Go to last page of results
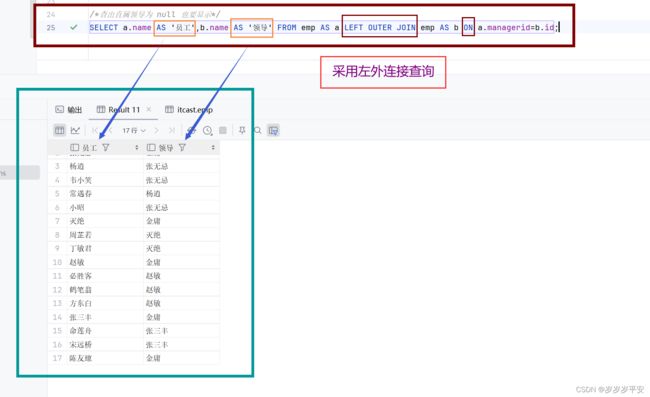650x397 pixels. click(172, 131)
